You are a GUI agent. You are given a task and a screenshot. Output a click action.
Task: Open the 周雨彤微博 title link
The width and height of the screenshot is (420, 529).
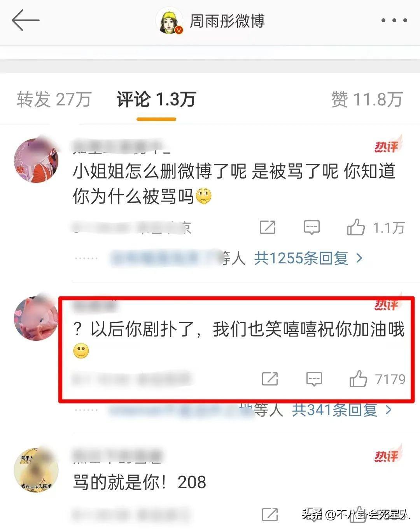tap(227, 21)
